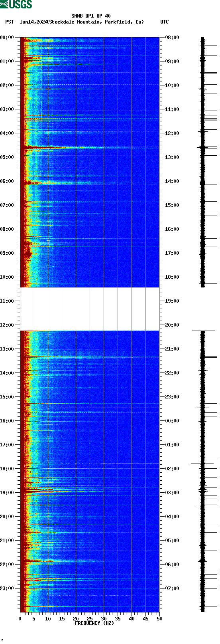Click the 10 Hz frequency tick label

point(48,619)
